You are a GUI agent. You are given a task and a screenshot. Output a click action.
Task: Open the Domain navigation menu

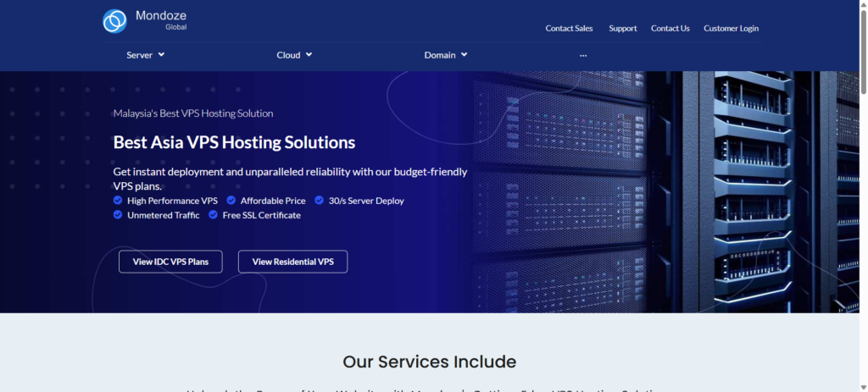tap(446, 55)
